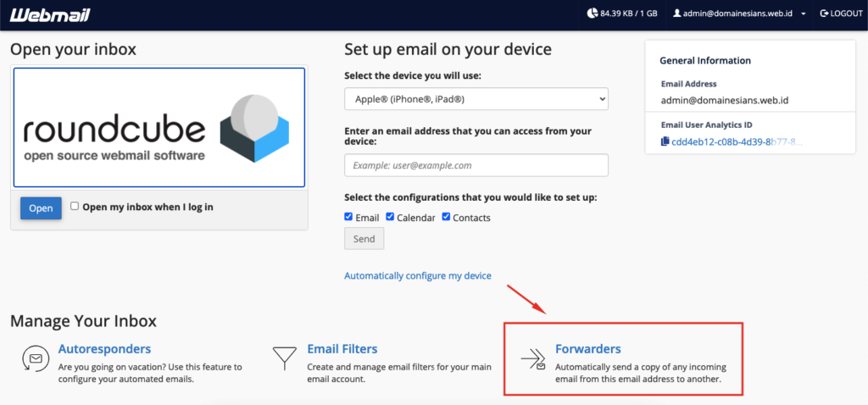The width and height of the screenshot is (868, 405).
Task: Open the Autoresponders link
Action: pos(104,349)
